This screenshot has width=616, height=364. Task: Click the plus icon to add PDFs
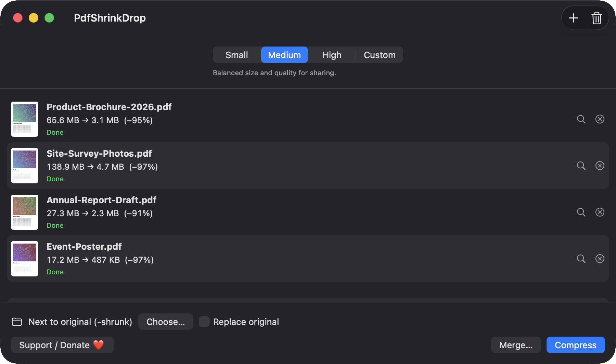[x=573, y=18]
